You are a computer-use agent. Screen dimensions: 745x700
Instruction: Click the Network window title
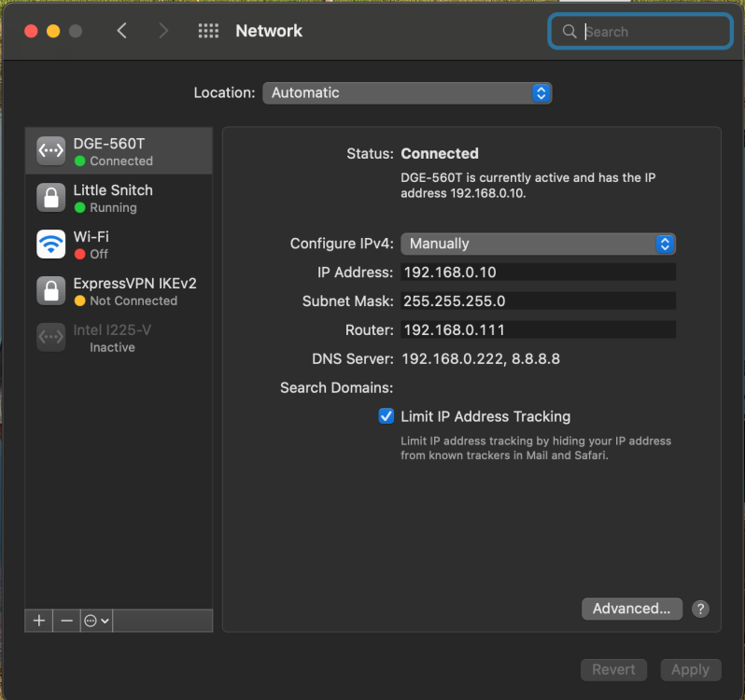(269, 31)
